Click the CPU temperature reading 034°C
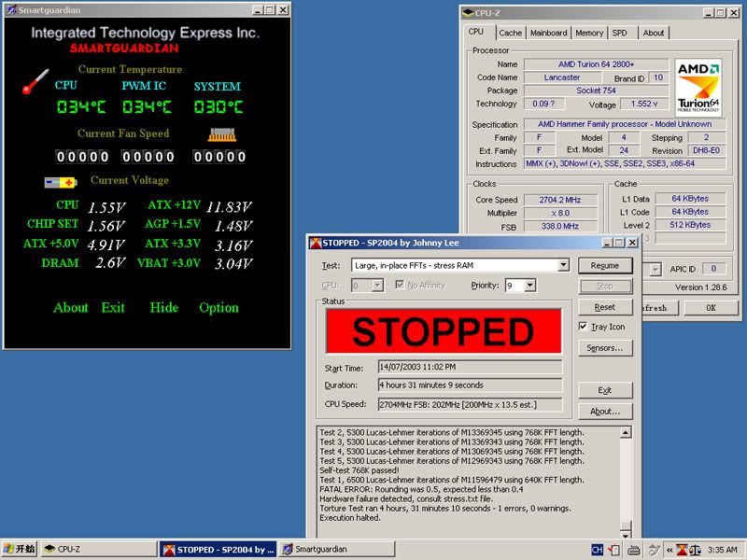 tap(81, 106)
